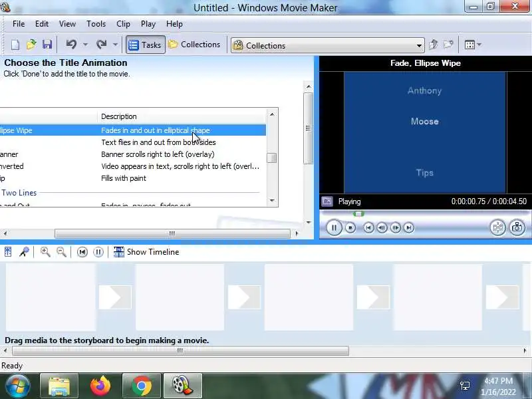Expand the Collections combo box
The image size is (532, 399).
coord(420,45)
